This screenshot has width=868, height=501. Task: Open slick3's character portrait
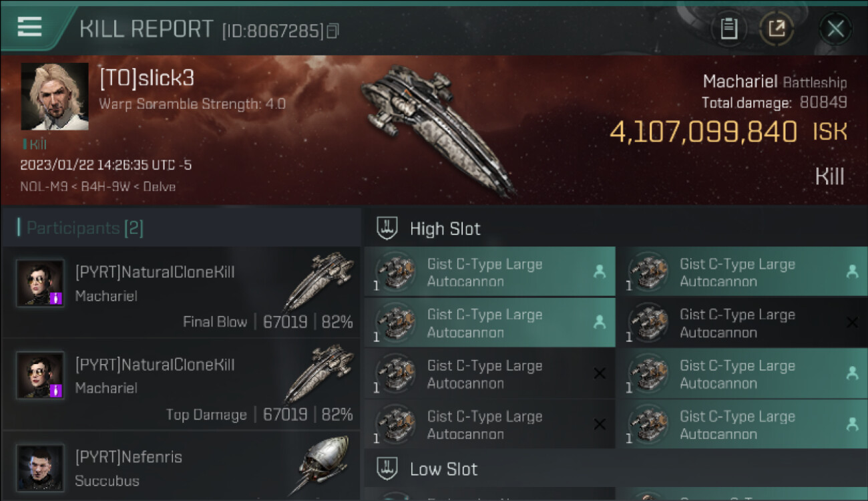tap(55, 96)
